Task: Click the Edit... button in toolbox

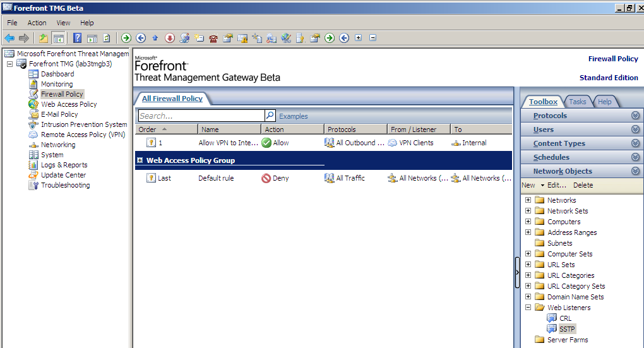Action: (556, 185)
